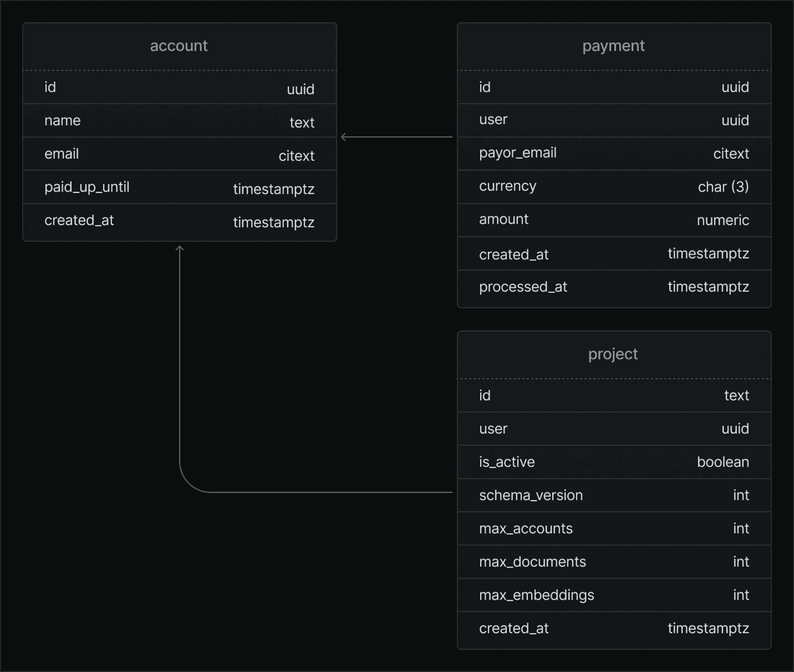This screenshot has width=794, height=672.
Task: Select the project table header
Action: click(x=614, y=354)
